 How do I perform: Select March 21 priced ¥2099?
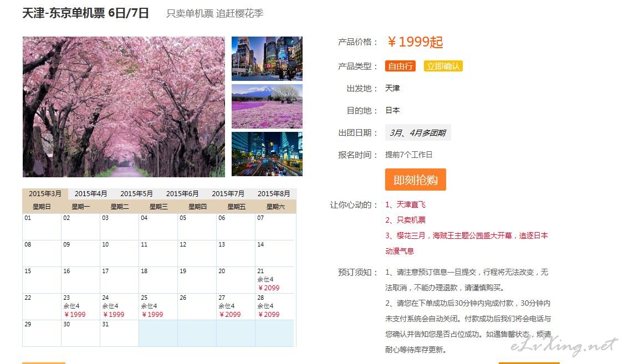tap(275, 280)
